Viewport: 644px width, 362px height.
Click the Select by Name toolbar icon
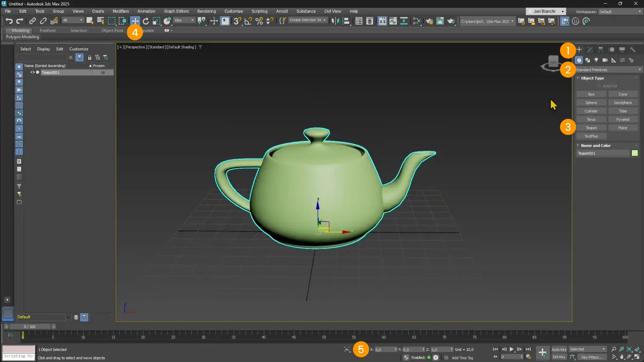point(100,20)
